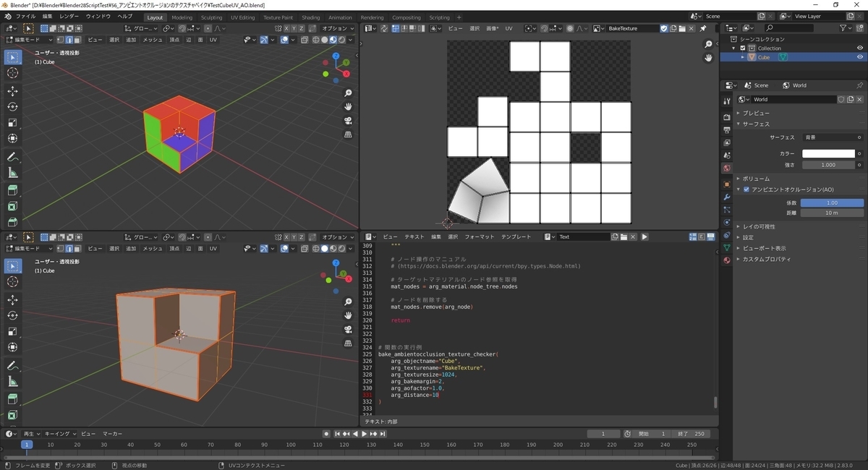Hide the Cube object via eye icon

coord(860,57)
